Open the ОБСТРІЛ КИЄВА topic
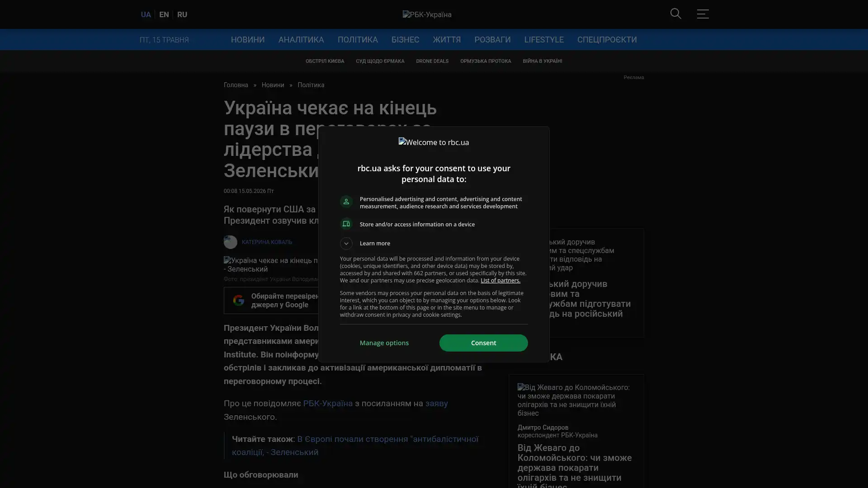868x488 pixels. click(325, 61)
